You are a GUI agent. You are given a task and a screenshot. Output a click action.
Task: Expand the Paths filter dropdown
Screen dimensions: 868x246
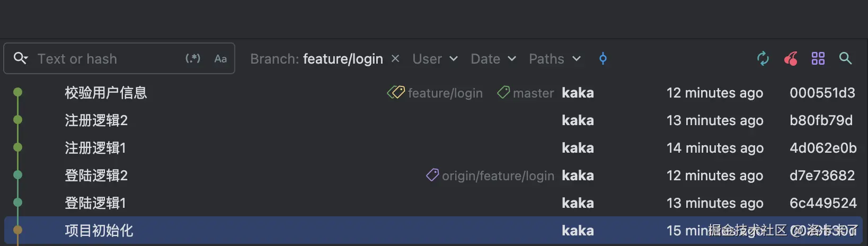pos(554,59)
